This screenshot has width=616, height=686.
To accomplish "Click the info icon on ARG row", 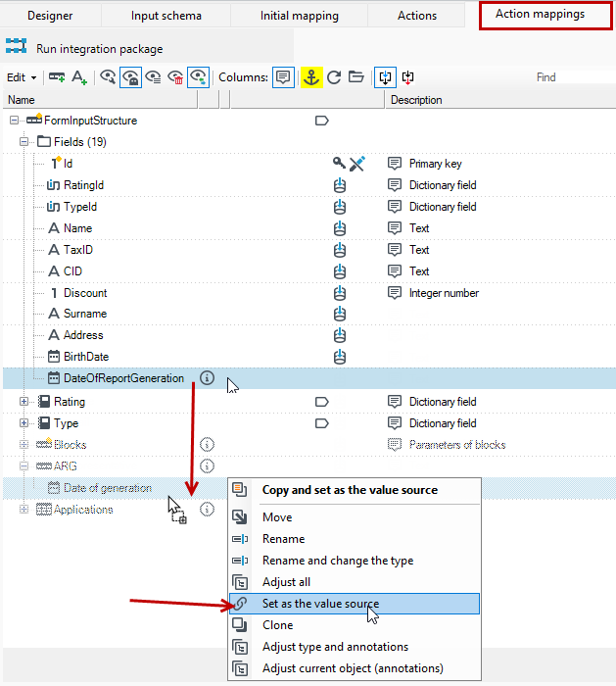I will (x=207, y=465).
